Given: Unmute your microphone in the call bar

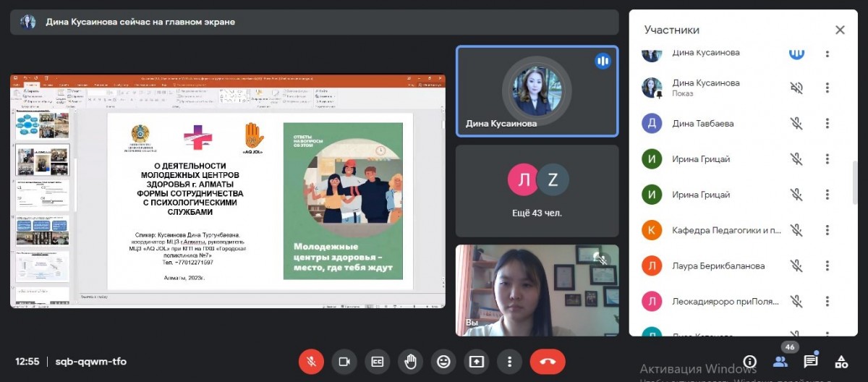Looking at the screenshot, I should click(311, 362).
